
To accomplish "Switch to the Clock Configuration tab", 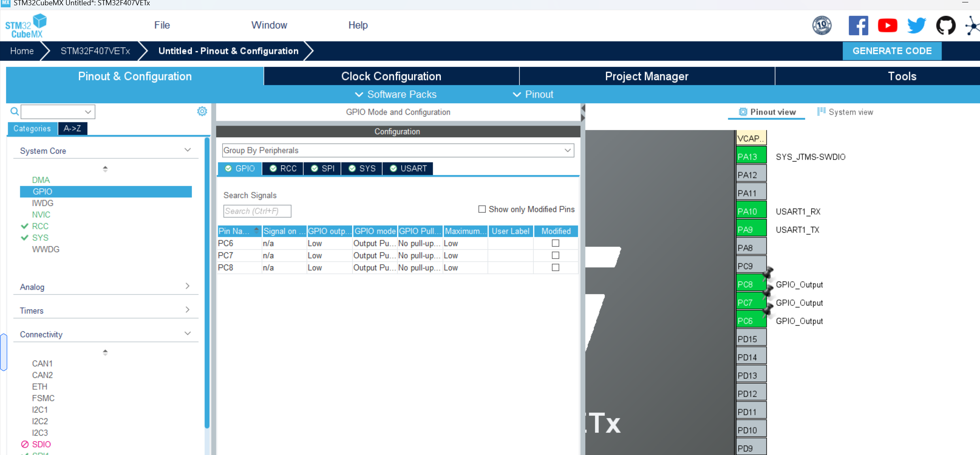I will (391, 76).
